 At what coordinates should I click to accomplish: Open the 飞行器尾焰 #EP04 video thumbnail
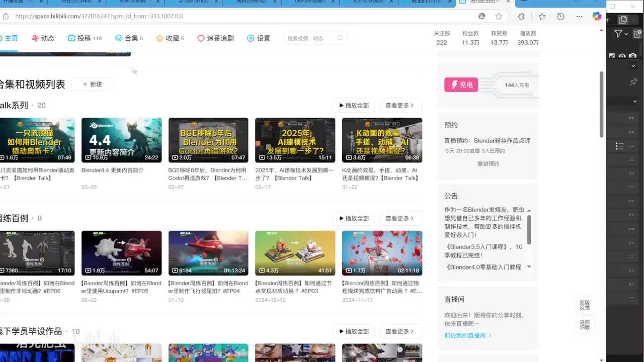pyautogui.click(x=208, y=253)
